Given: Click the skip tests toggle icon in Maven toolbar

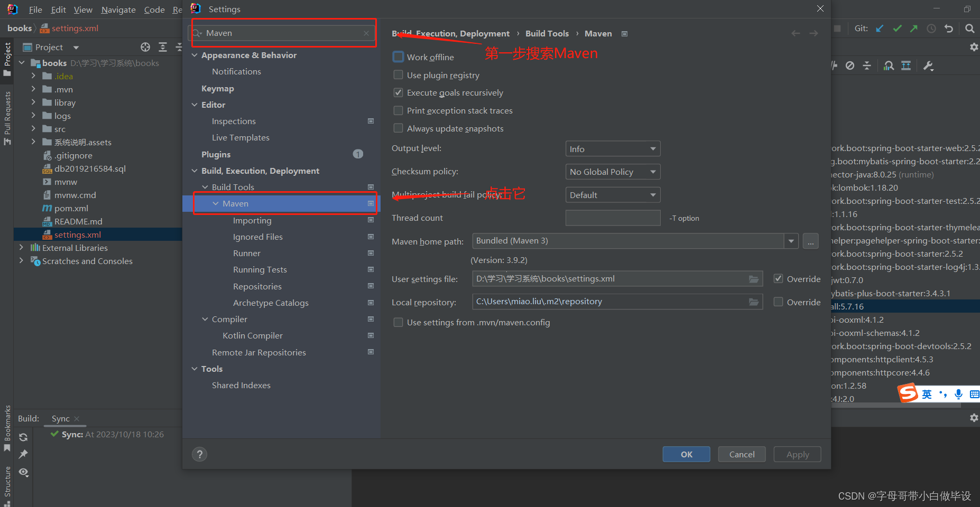Looking at the screenshot, I should pos(850,65).
